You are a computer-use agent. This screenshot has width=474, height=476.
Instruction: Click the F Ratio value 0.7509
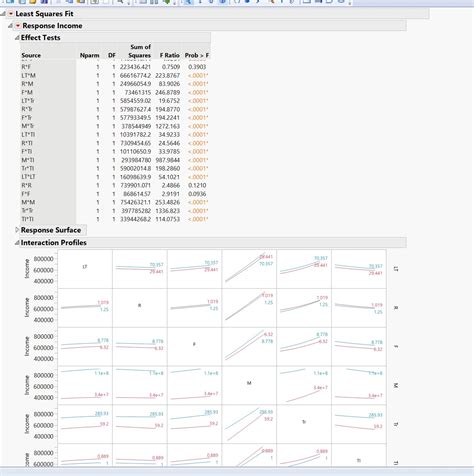(x=171, y=67)
